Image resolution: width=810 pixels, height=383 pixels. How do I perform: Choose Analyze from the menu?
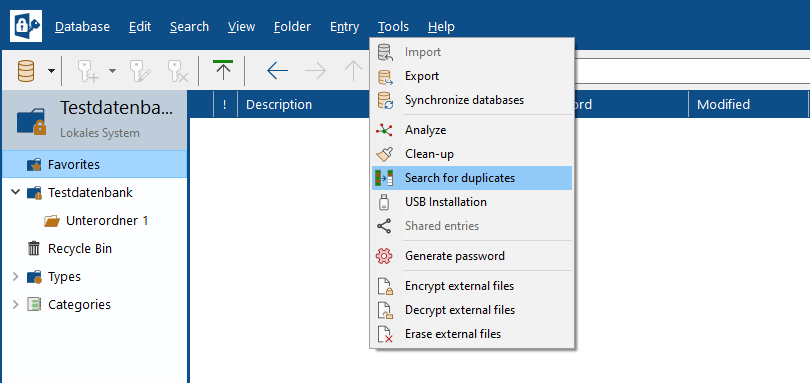pyautogui.click(x=472, y=130)
